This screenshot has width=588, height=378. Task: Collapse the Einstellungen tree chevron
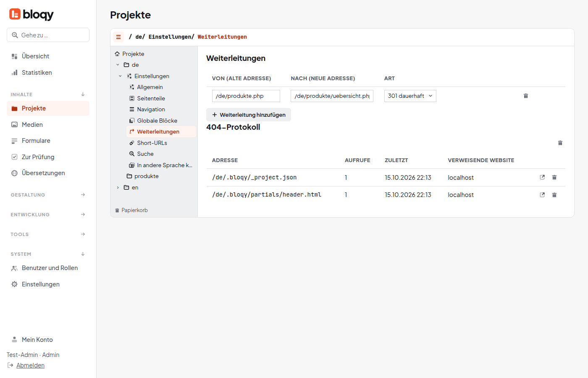[x=120, y=76]
